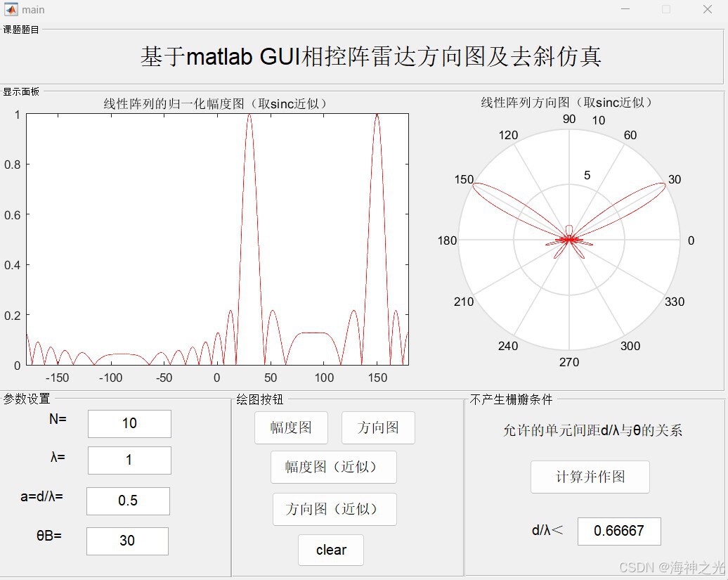Select the a=d/λ= field showing 0.5

[x=128, y=501]
